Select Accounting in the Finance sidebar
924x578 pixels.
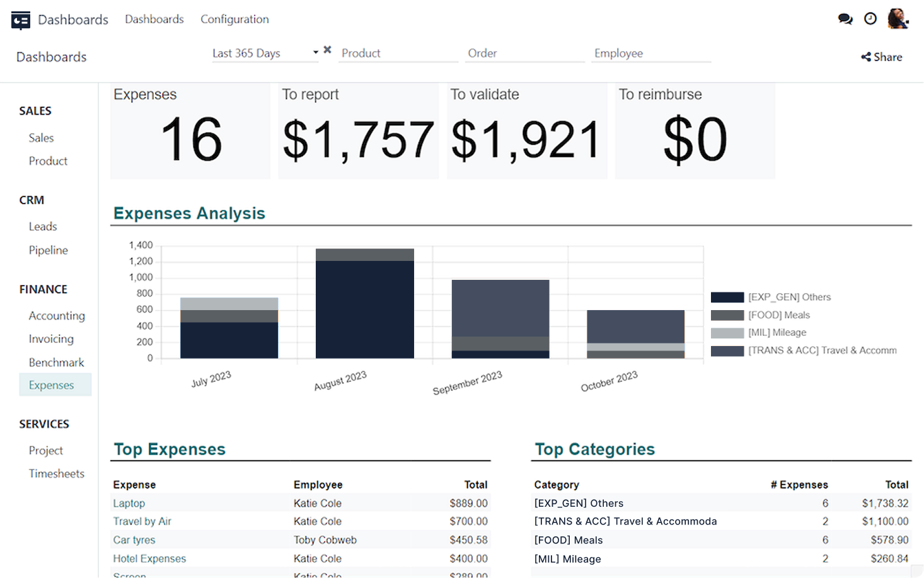[x=57, y=316]
